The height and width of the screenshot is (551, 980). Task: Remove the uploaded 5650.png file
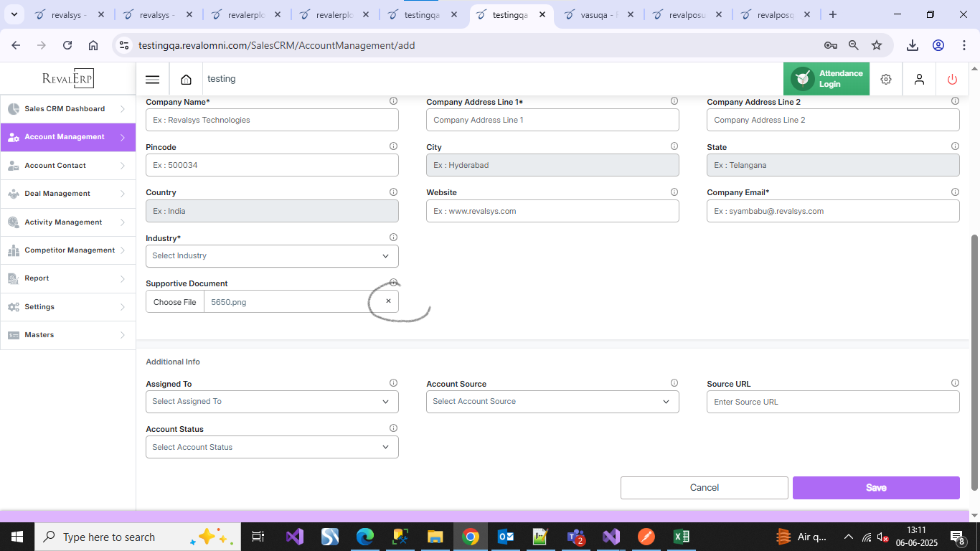click(x=388, y=301)
